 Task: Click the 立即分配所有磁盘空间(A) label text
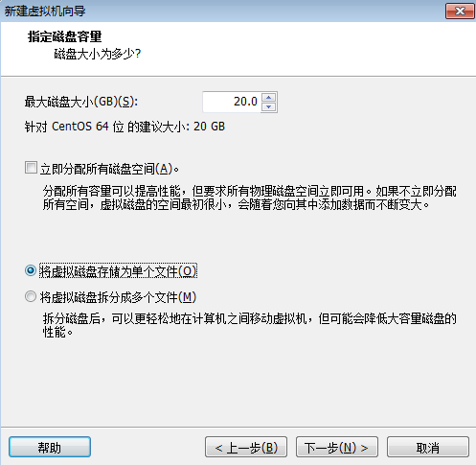pos(110,169)
